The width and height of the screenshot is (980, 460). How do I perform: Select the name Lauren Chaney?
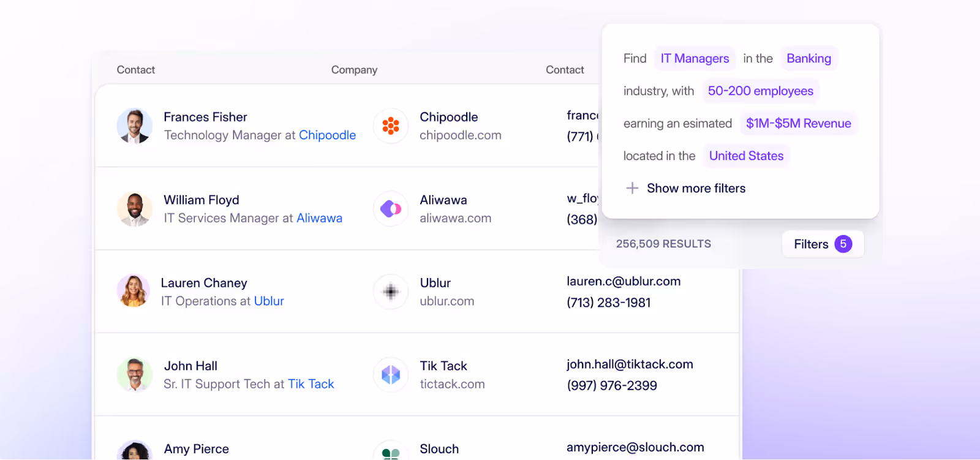(x=204, y=283)
